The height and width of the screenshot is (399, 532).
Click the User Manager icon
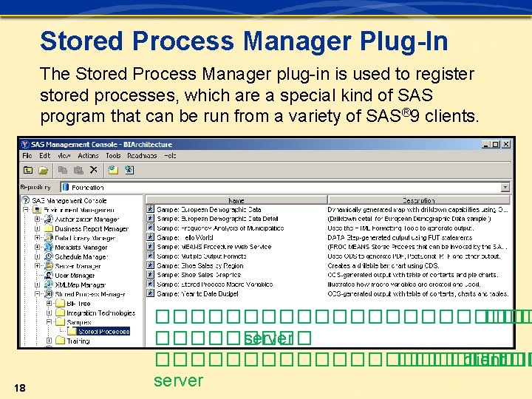pyautogui.click(x=49, y=275)
